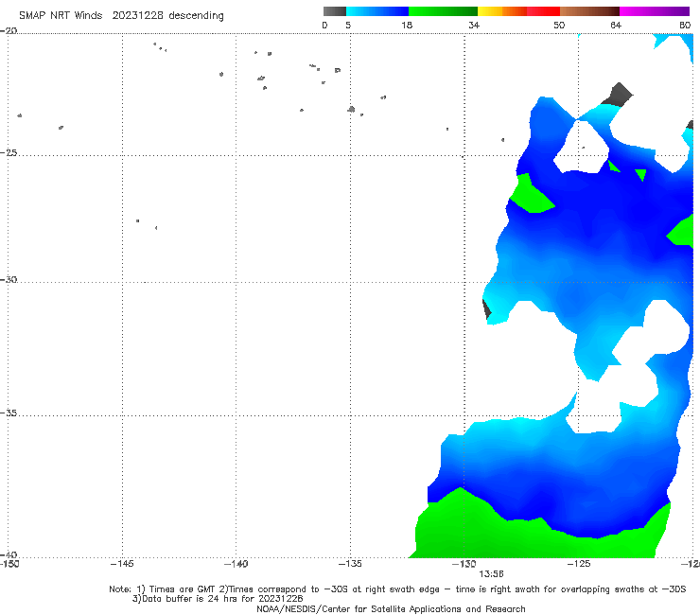Click the blue 5-18 colorbar segment
The height and width of the screenshot is (615, 700).
[377, 11]
